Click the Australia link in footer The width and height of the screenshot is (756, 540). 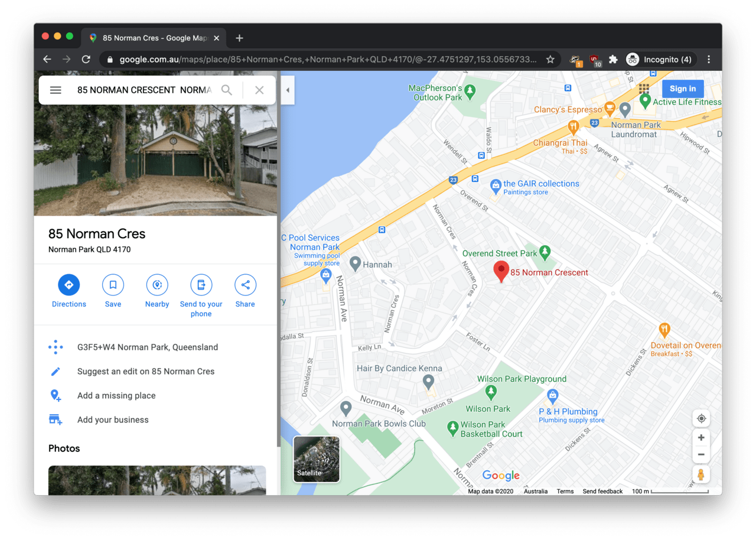[536, 491]
